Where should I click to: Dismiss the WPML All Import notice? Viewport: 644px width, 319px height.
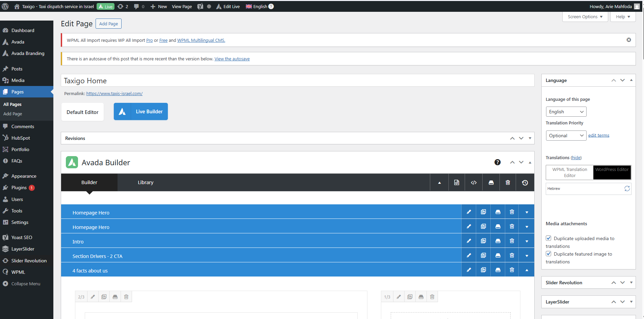coord(629,40)
